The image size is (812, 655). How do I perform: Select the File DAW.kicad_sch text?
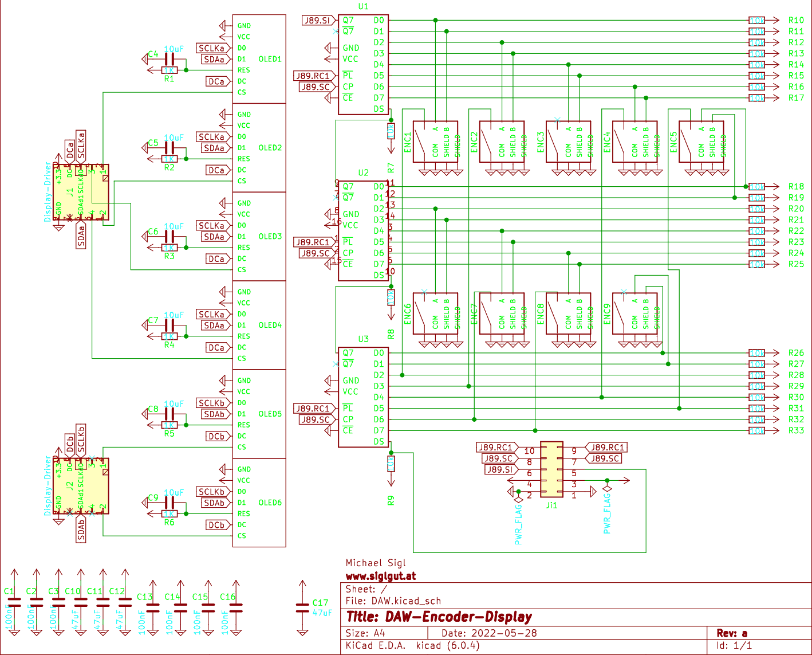point(393,601)
